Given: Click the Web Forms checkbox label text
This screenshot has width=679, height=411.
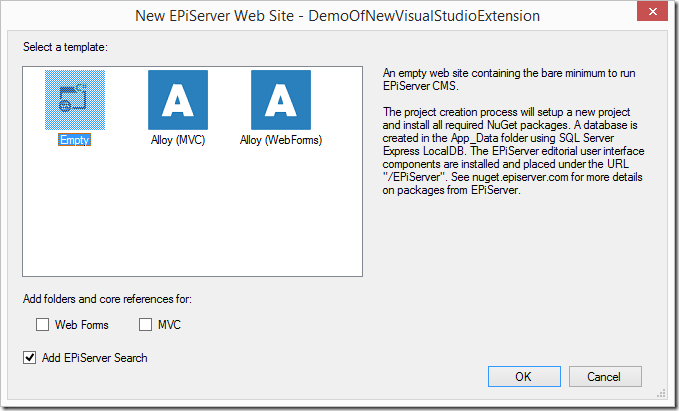Looking at the screenshot, I should 82,324.
